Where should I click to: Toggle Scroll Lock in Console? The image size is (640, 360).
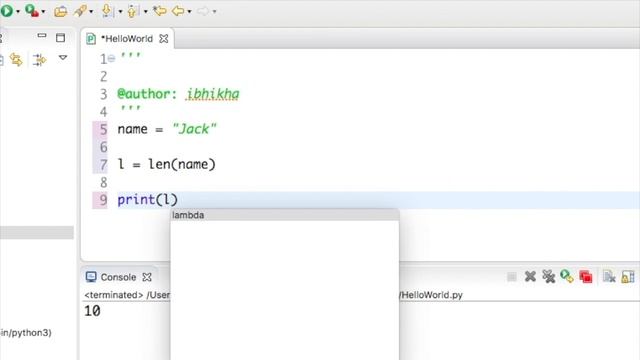click(x=628, y=277)
